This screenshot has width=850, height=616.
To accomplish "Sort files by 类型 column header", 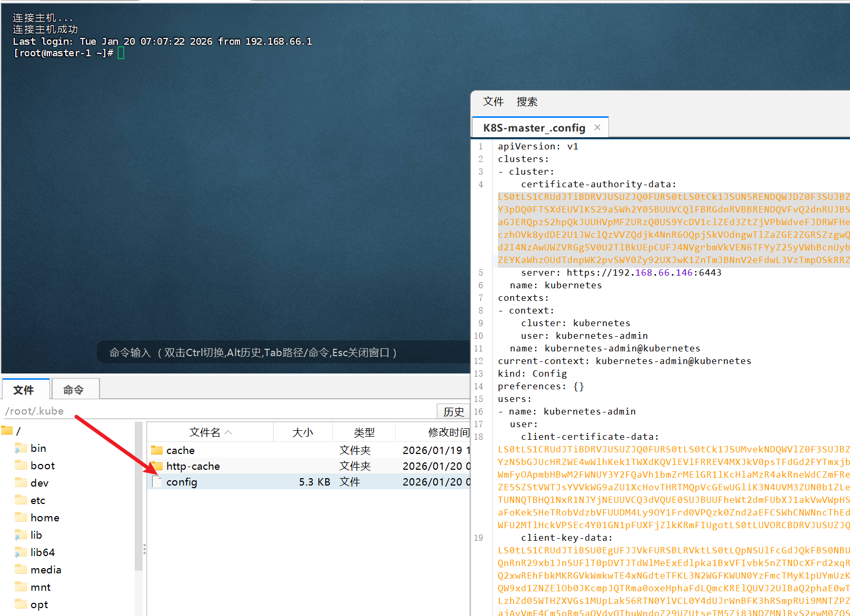I will click(x=364, y=432).
